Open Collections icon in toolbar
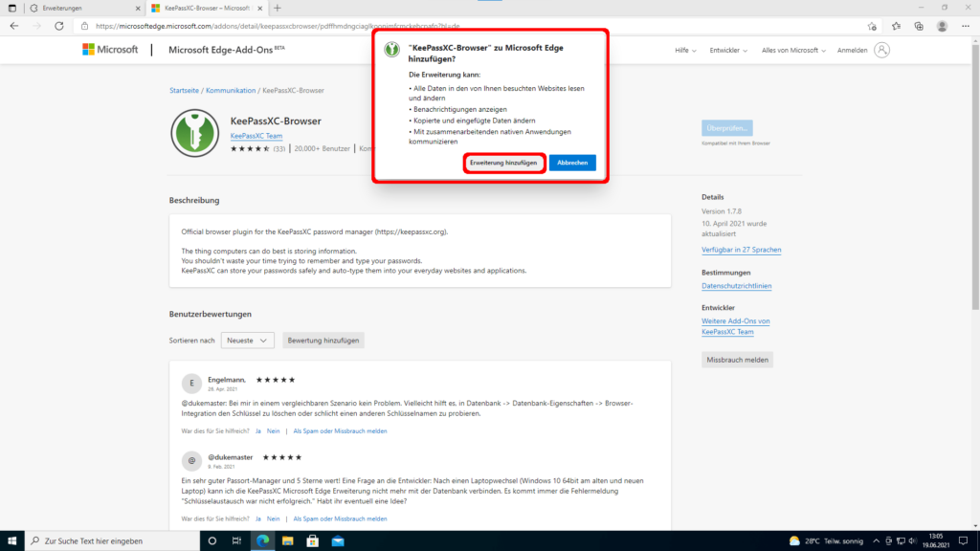980x551 pixels. click(x=919, y=26)
